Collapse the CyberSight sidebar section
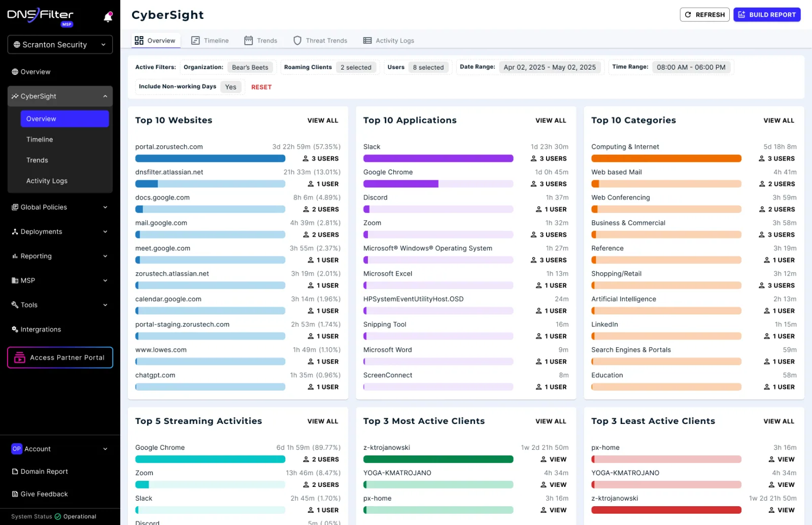Screen dimensions: 812x525 105,96
